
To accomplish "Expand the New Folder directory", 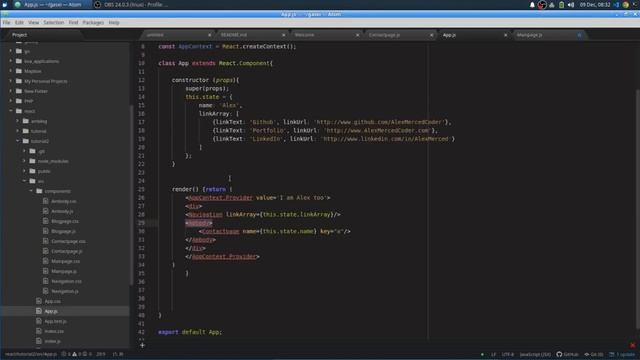I will click(x=11, y=91).
